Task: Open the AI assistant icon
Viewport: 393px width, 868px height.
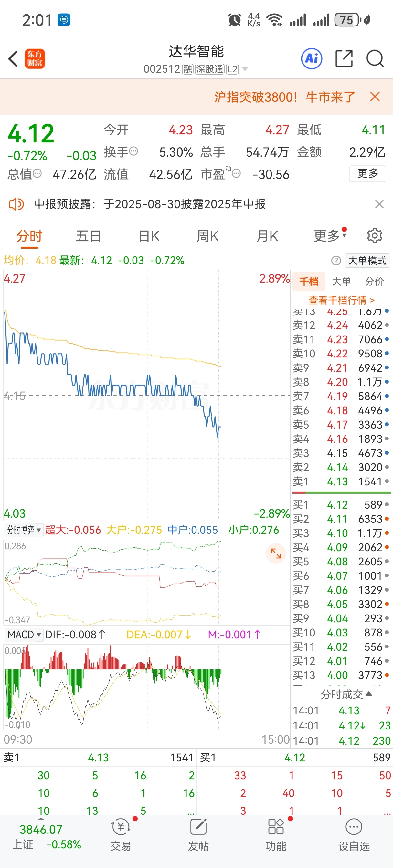Action: pos(311,59)
